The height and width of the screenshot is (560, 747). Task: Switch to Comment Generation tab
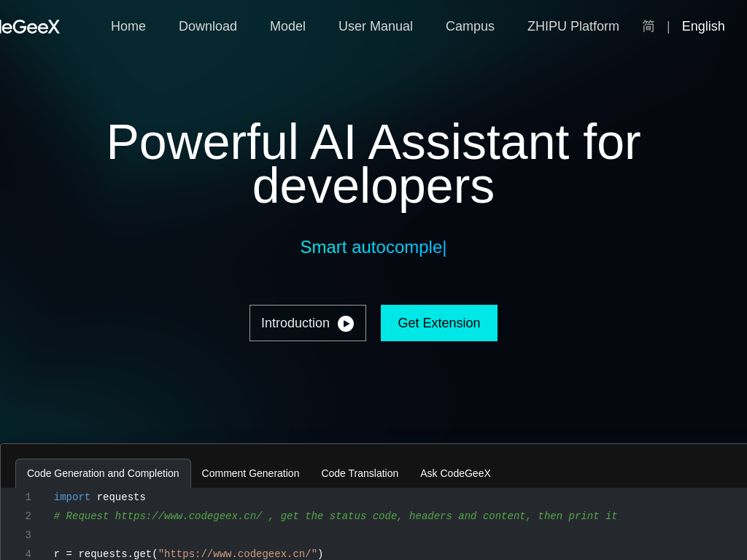(250, 473)
